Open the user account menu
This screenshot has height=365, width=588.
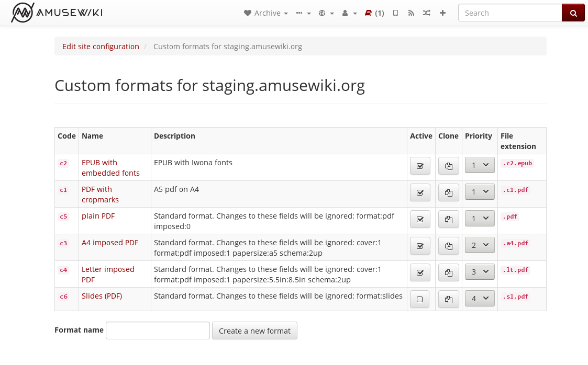click(349, 13)
